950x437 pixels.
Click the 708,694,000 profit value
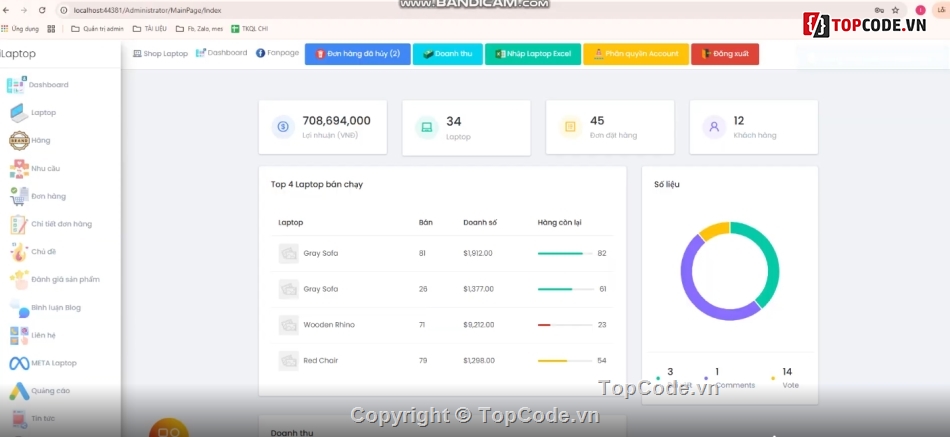336,121
